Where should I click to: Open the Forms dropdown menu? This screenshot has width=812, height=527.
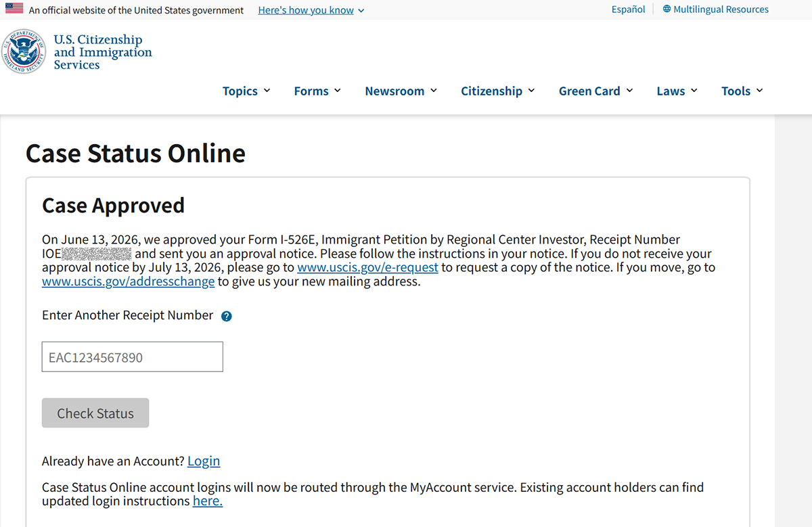tap(317, 91)
